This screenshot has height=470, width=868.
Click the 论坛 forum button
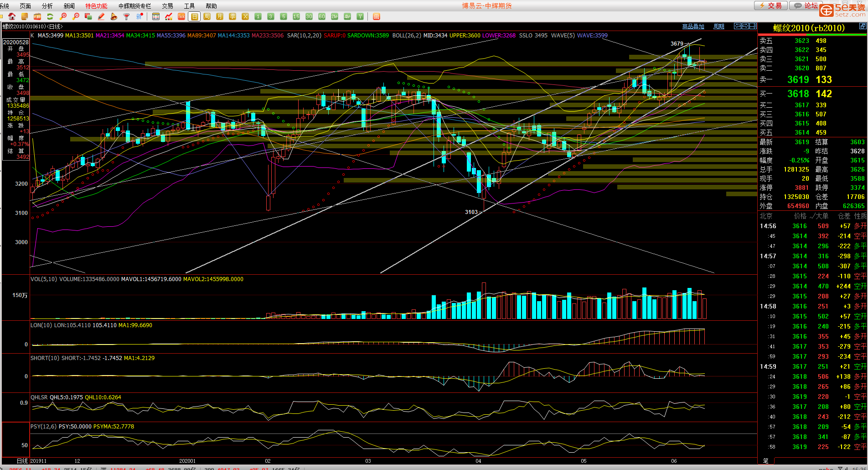[x=806, y=5]
